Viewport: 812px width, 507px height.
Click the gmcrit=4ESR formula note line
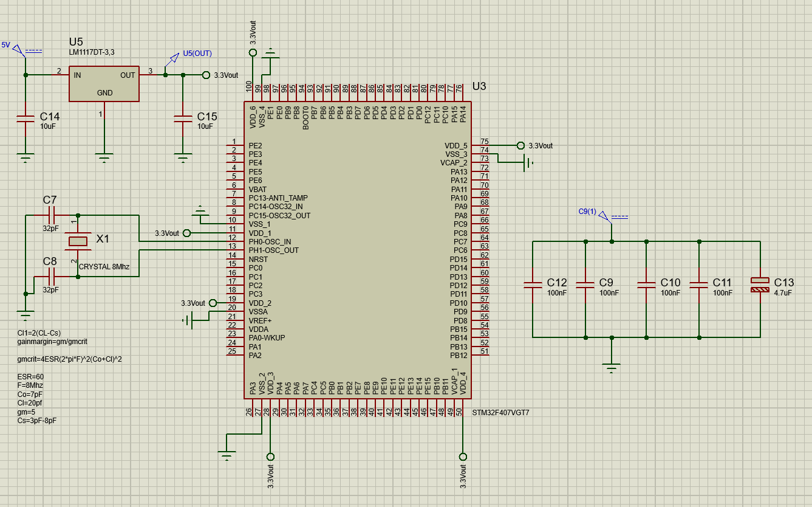point(69,359)
